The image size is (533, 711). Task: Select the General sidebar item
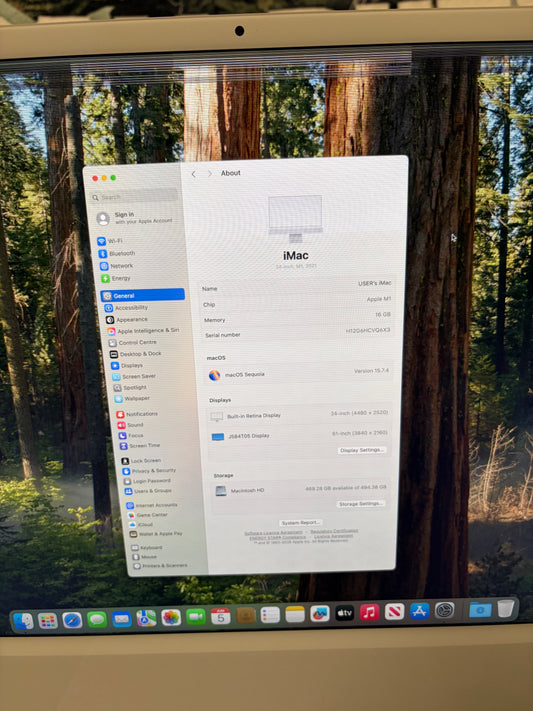coord(143,295)
